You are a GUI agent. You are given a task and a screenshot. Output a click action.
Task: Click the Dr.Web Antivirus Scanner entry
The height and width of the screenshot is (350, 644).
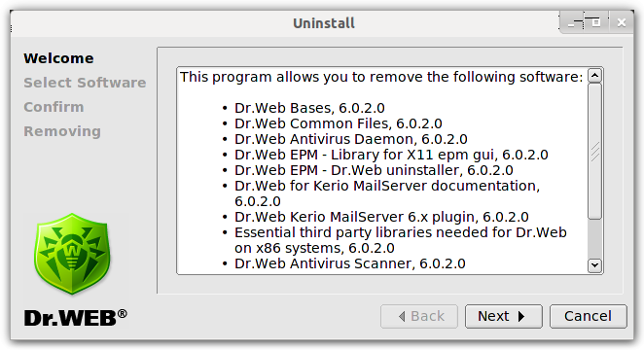(350, 263)
